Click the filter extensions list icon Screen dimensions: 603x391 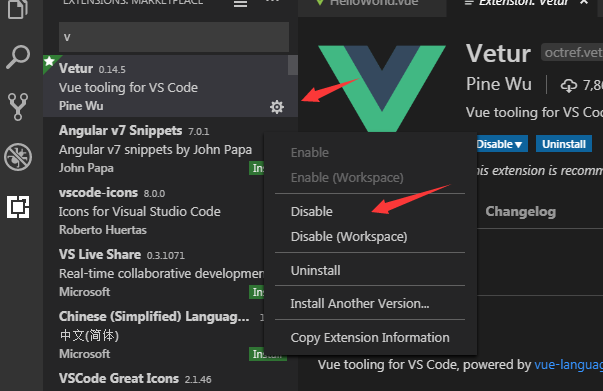pyautogui.click(x=240, y=4)
